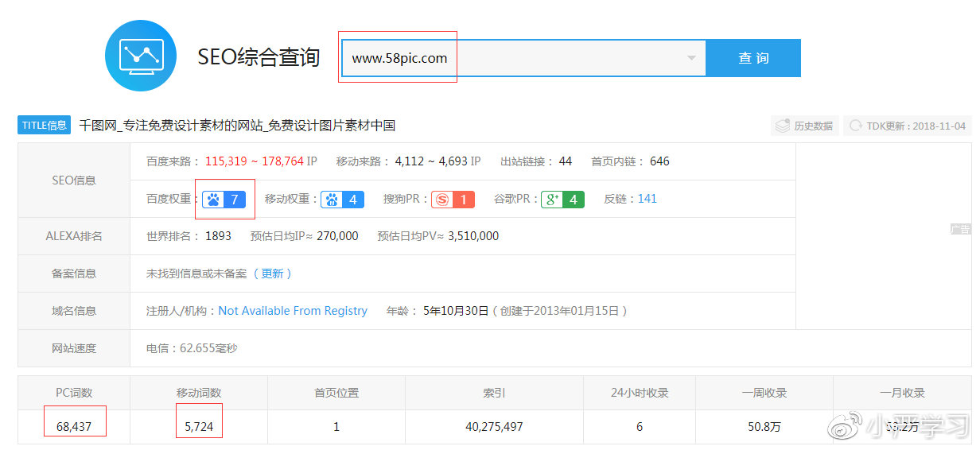Click 预估日均PV 3,510,000 value
The width and height of the screenshot is (980, 450).
click(x=473, y=236)
